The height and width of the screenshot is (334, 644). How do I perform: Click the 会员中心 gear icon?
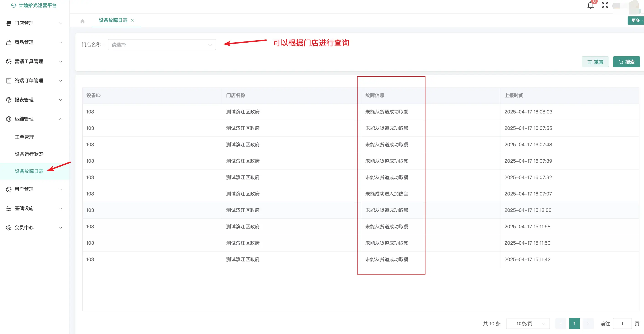(x=9, y=228)
